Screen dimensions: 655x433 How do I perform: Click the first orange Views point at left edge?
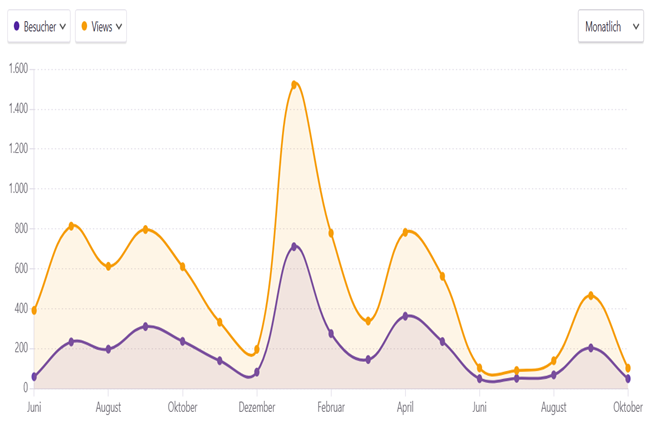coord(34,311)
